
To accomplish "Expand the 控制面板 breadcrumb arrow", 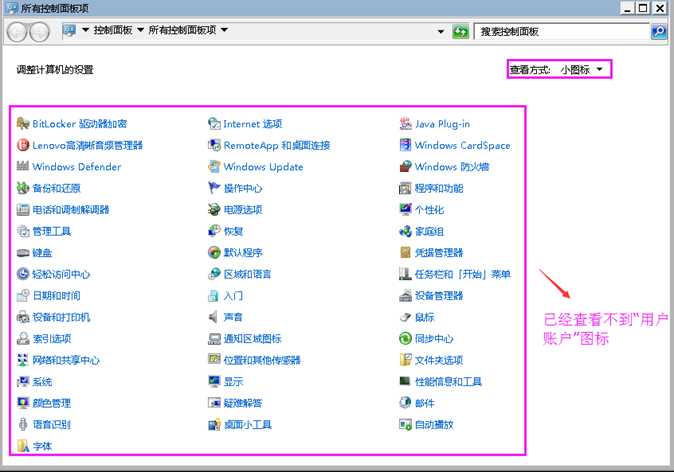I will [140, 30].
